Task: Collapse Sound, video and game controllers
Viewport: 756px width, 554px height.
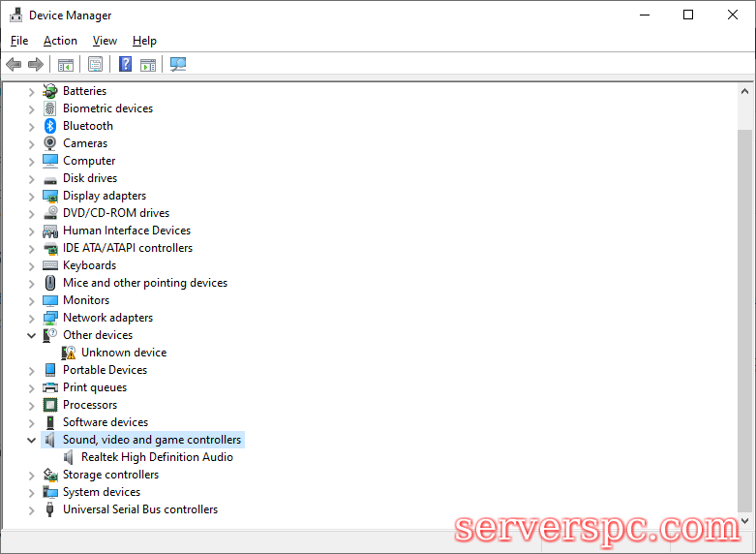Action: click(32, 440)
